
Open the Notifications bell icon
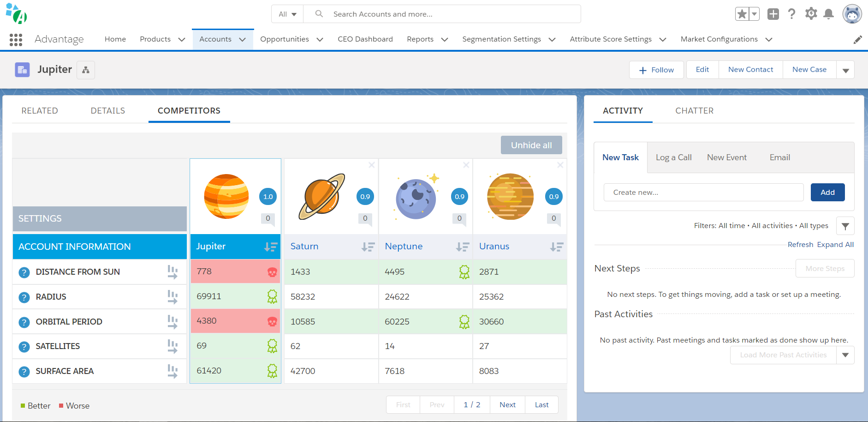pos(829,14)
